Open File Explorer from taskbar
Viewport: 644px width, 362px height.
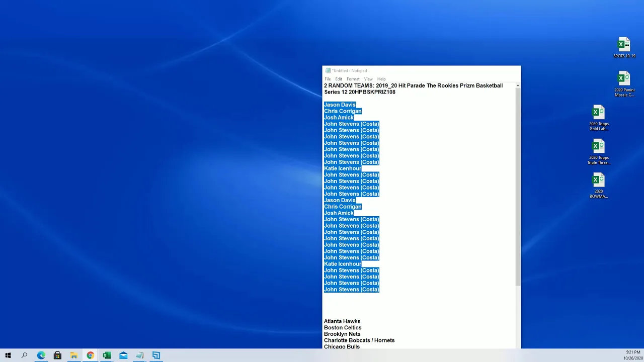[74, 355]
